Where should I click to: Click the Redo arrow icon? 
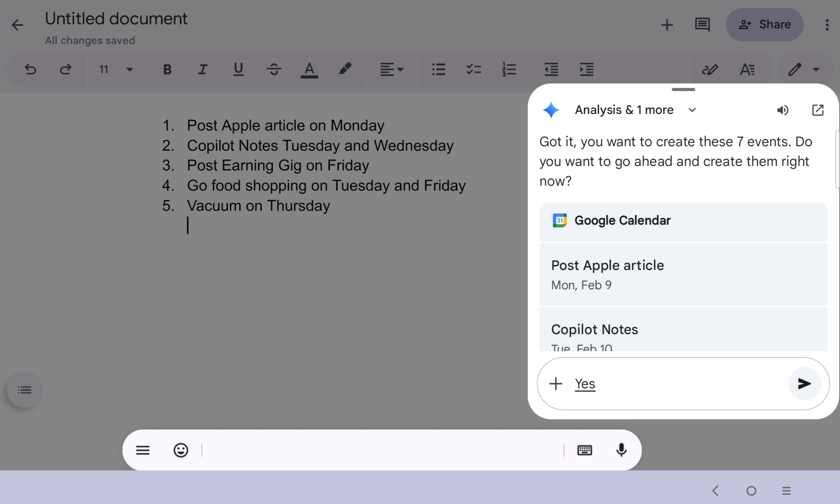click(x=66, y=70)
